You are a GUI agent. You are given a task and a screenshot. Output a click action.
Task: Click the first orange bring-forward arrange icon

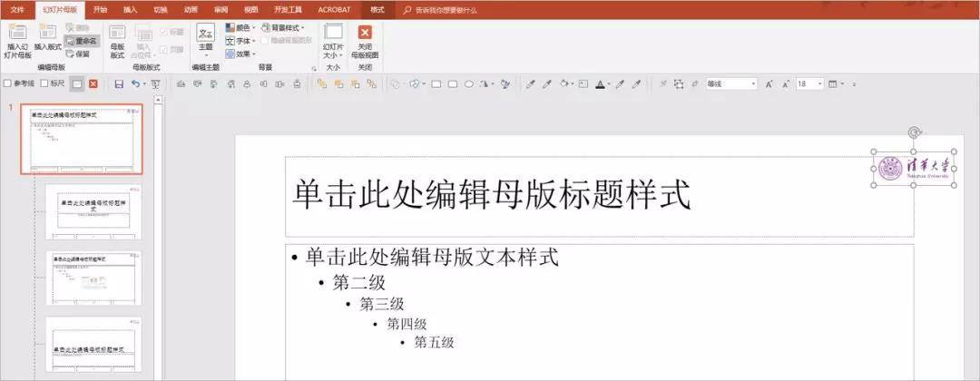point(322,83)
